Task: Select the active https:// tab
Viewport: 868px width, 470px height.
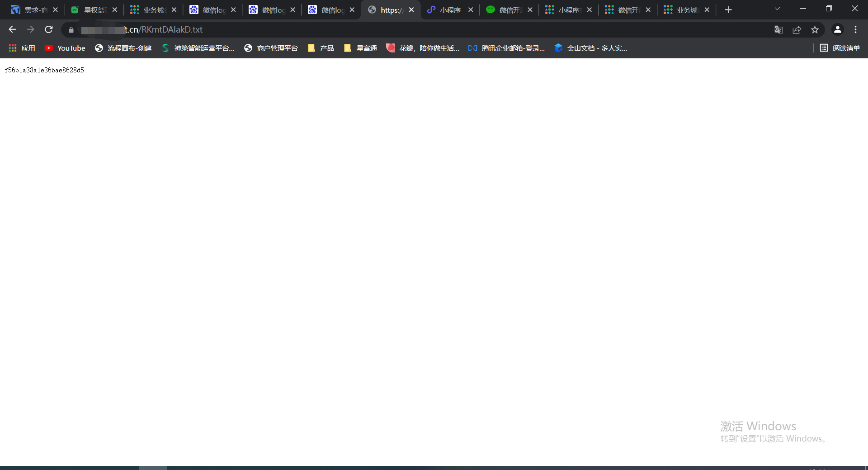Action: click(391, 10)
